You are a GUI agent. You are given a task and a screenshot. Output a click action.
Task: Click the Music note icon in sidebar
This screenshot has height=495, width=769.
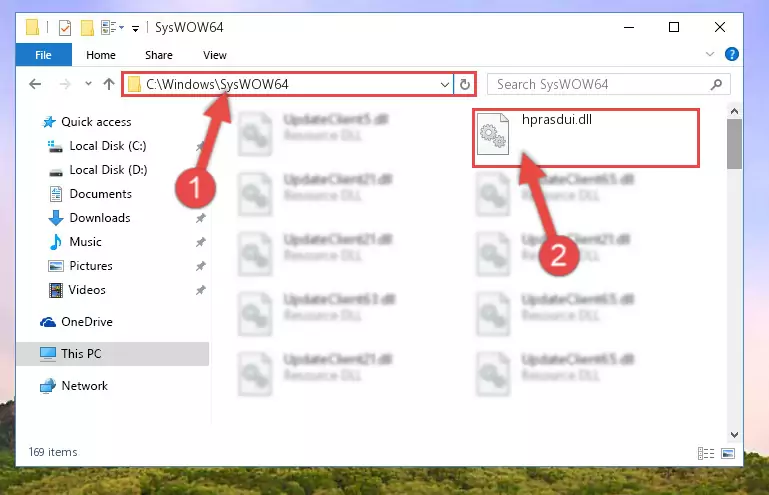[x=56, y=242]
